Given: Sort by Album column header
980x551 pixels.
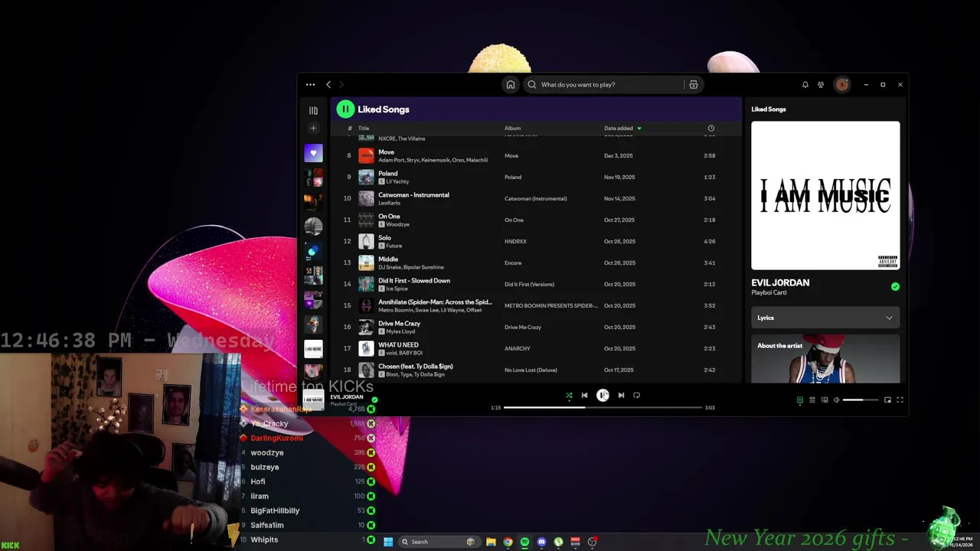Looking at the screenshot, I should (512, 129).
